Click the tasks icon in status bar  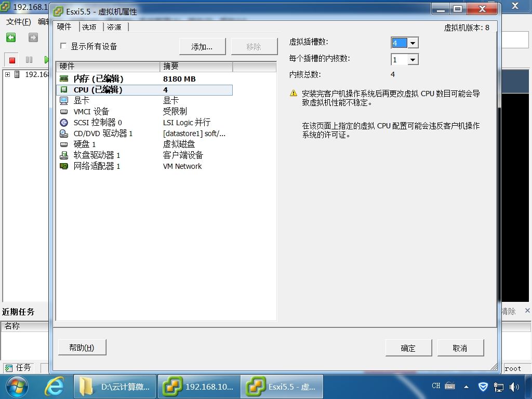coord(9,368)
